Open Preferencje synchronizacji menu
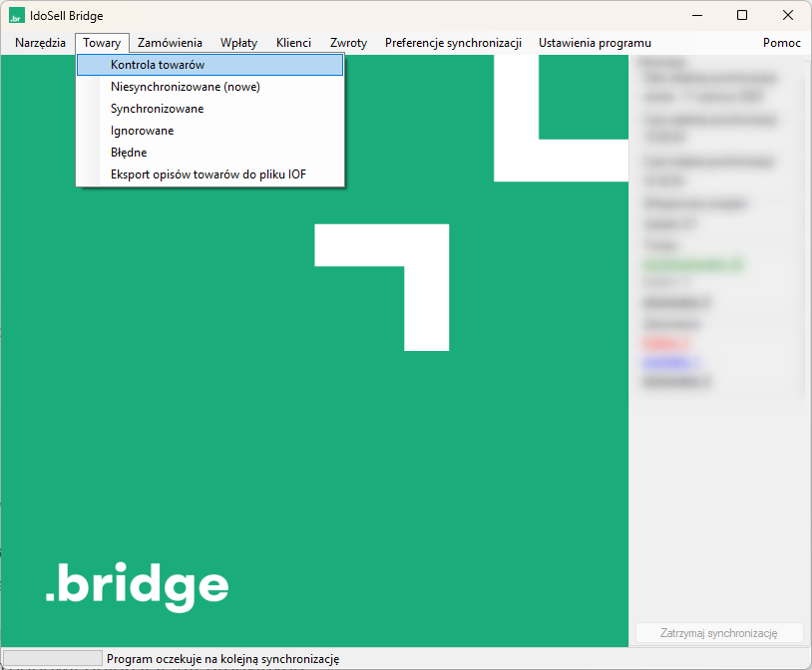 [x=453, y=43]
